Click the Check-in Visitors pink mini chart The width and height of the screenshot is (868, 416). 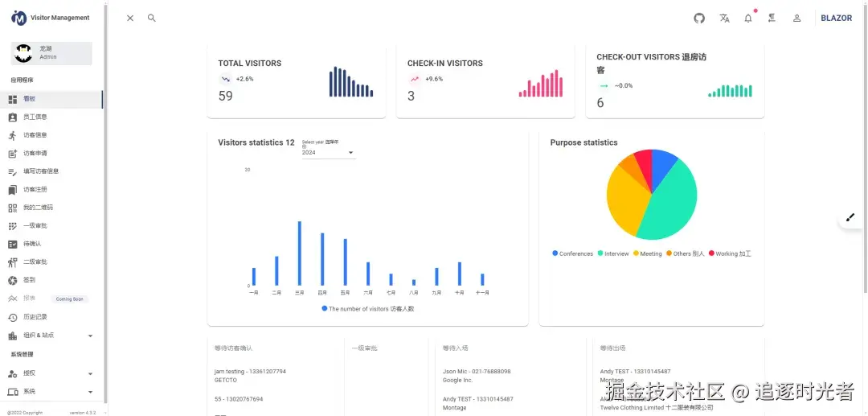click(541, 83)
